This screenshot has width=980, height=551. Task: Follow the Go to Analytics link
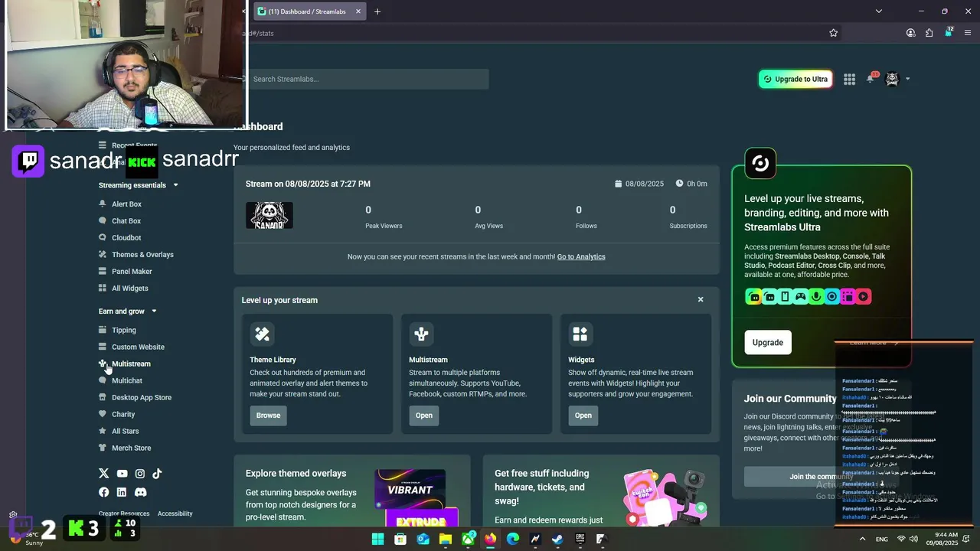pos(581,257)
